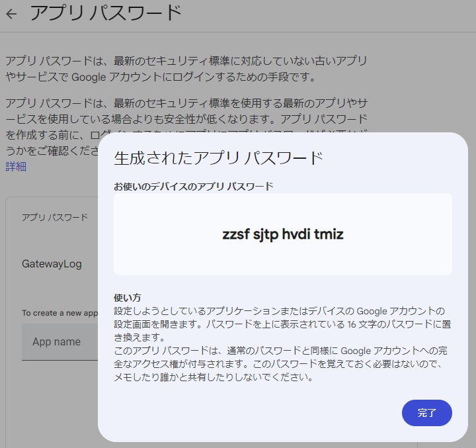
Task: Focus the App name input field
Action: click(56, 342)
